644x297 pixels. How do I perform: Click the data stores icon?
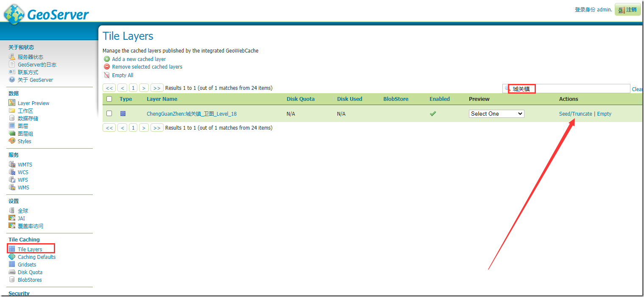(12, 118)
